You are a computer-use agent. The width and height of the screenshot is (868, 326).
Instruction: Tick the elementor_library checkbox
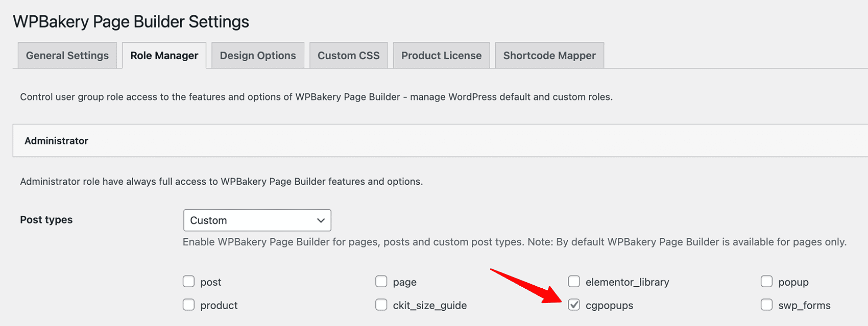coord(574,282)
